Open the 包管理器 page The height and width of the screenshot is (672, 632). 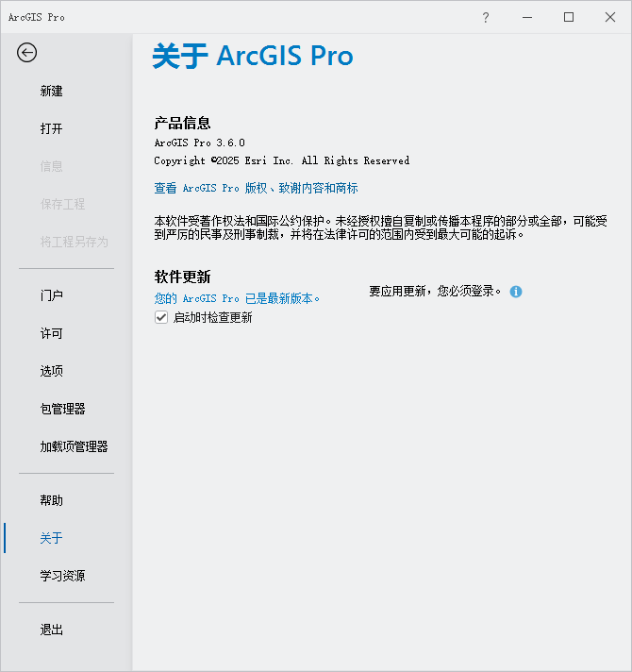62,409
